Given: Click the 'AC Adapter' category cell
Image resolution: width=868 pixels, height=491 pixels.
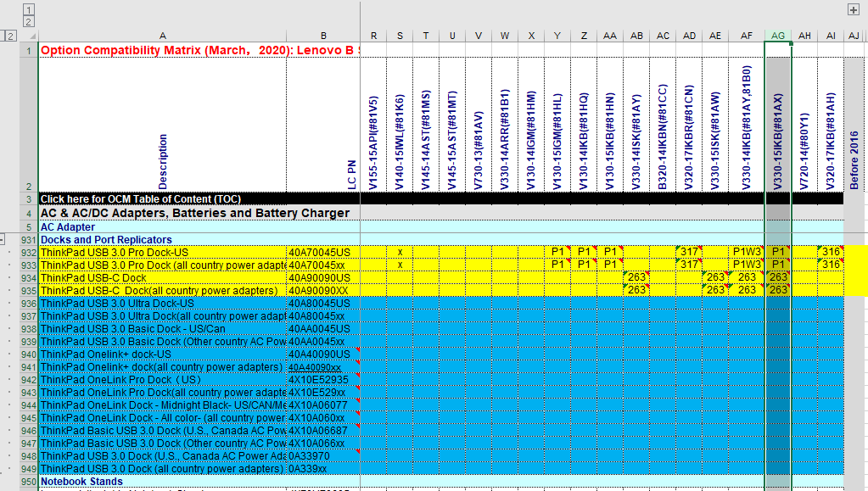Looking at the screenshot, I should (x=162, y=227).
